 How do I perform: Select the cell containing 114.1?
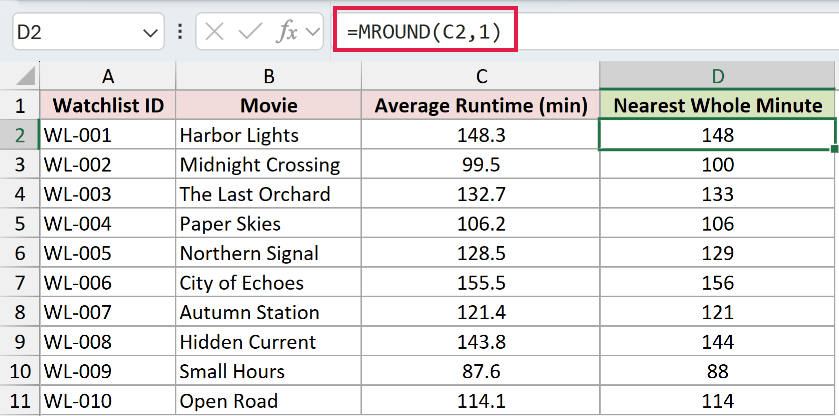[x=481, y=400]
